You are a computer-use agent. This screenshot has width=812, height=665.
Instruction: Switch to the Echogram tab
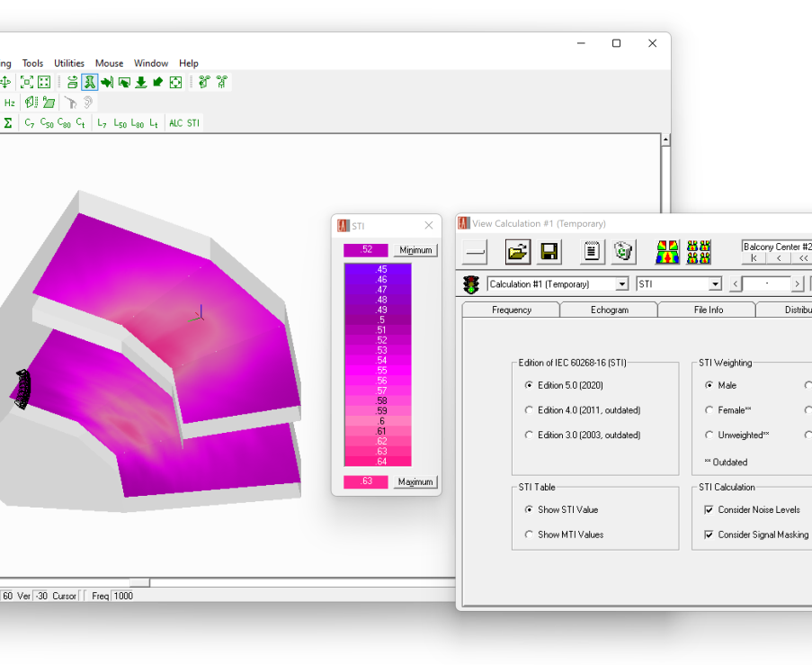[x=609, y=310]
